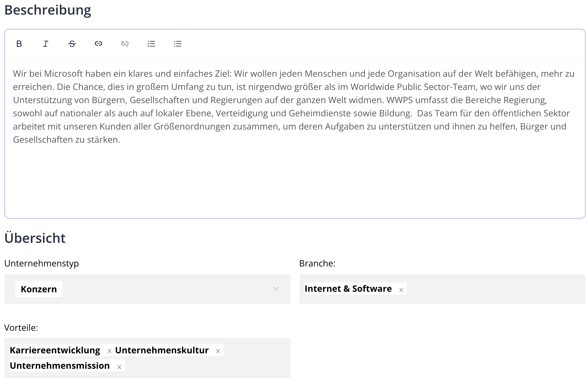
Task: Remove the Karriereentwicklung tag
Action: coord(110,351)
